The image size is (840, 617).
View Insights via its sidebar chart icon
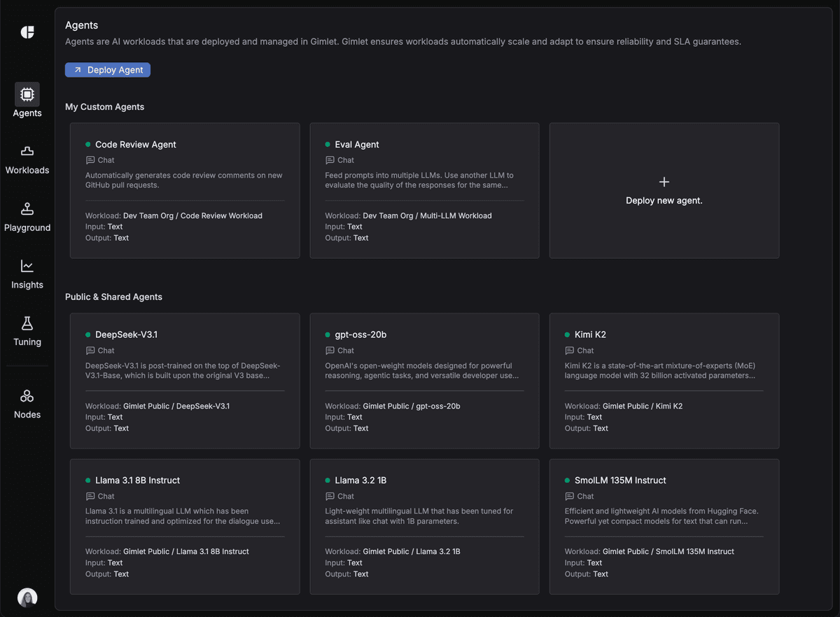(x=27, y=266)
